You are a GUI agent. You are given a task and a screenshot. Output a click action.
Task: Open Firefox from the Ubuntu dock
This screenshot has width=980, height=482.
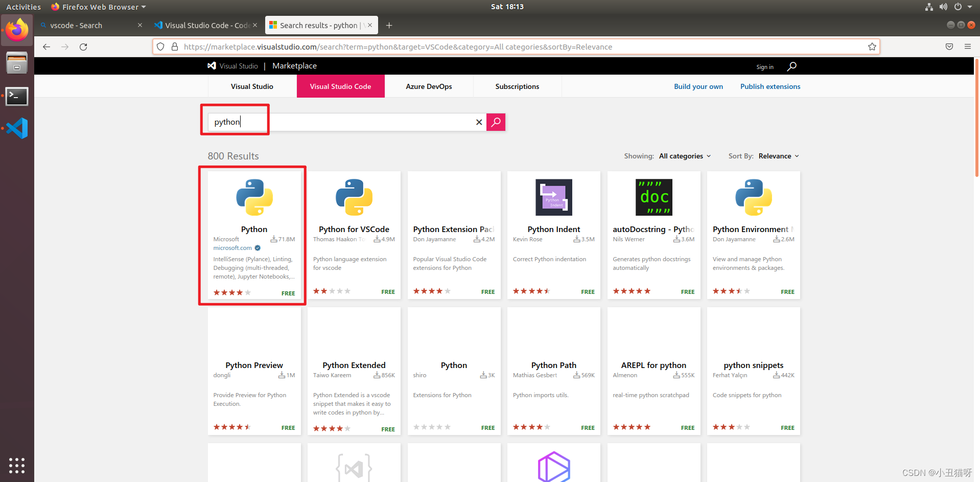pyautogui.click(x=17, y=30)
